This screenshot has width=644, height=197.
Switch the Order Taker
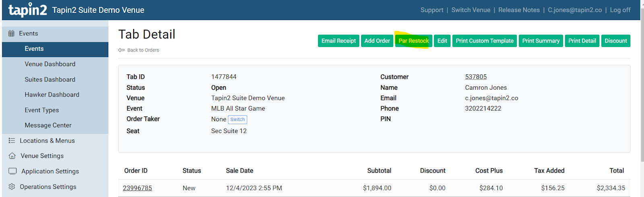237,119
